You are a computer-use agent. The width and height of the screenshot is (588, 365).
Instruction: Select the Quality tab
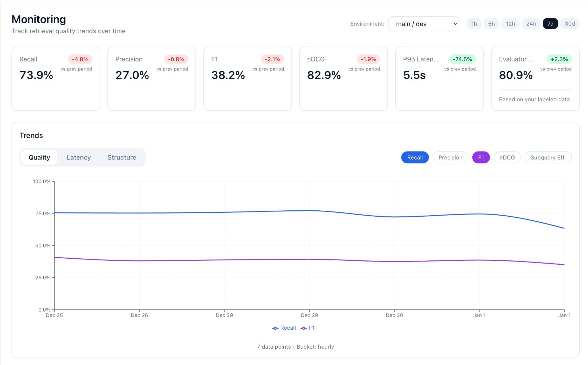(x=39, y=157)
